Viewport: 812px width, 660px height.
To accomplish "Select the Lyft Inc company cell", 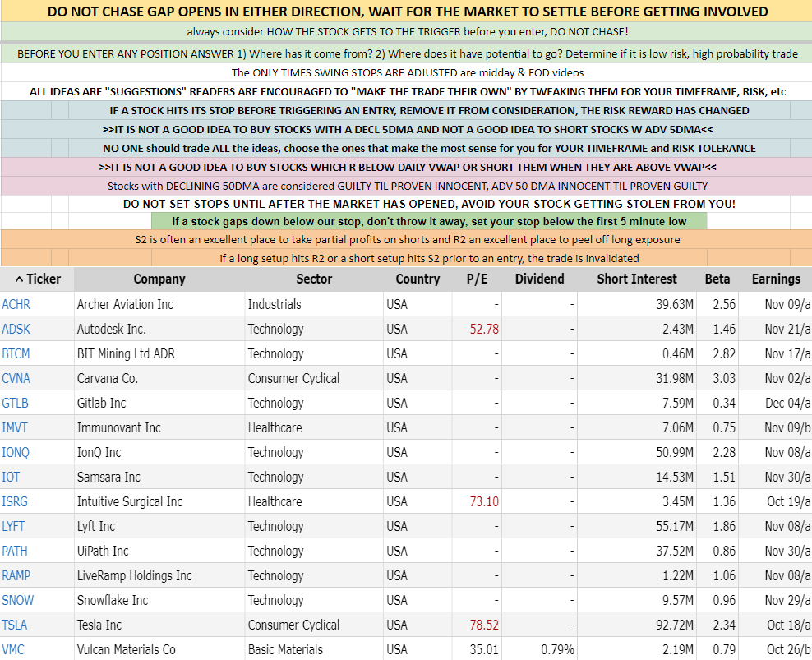I will [159, 526].
